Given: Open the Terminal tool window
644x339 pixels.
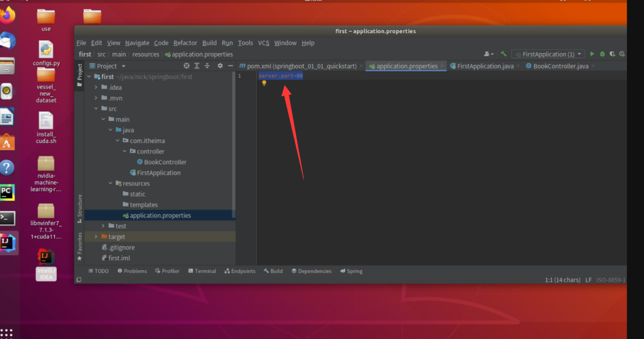Looking at the screenshot, I should coord(202,271).
